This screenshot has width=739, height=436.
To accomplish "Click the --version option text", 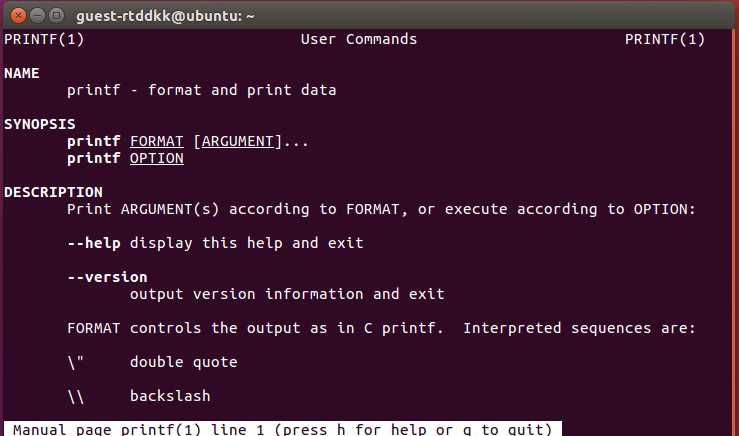I will point(107,277).
